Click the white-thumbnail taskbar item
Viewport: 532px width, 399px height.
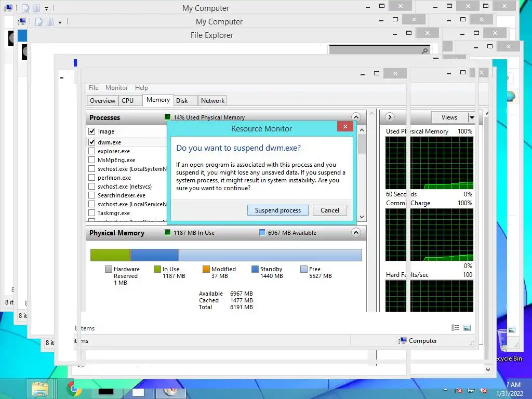138,392
